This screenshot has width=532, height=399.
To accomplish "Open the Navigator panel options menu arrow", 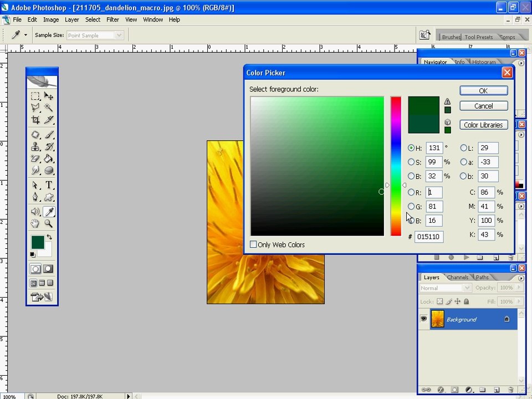I will 521,63.
